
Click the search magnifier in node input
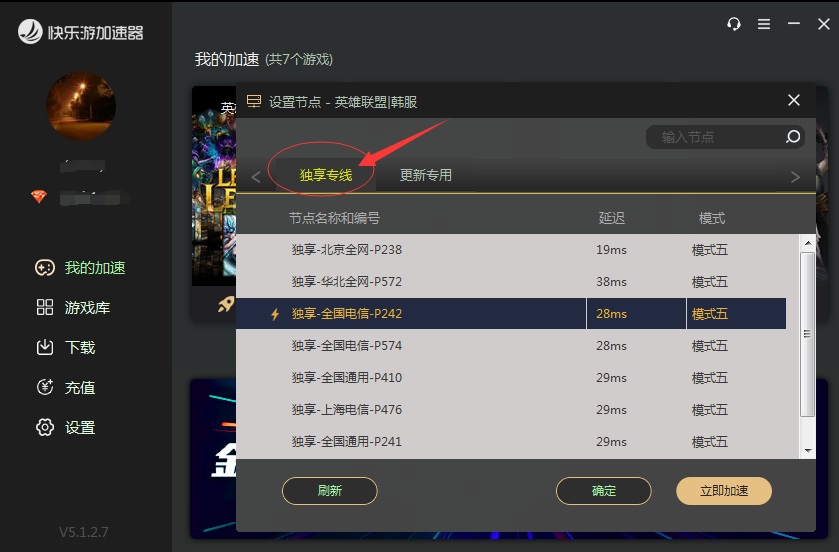[792, 137]
